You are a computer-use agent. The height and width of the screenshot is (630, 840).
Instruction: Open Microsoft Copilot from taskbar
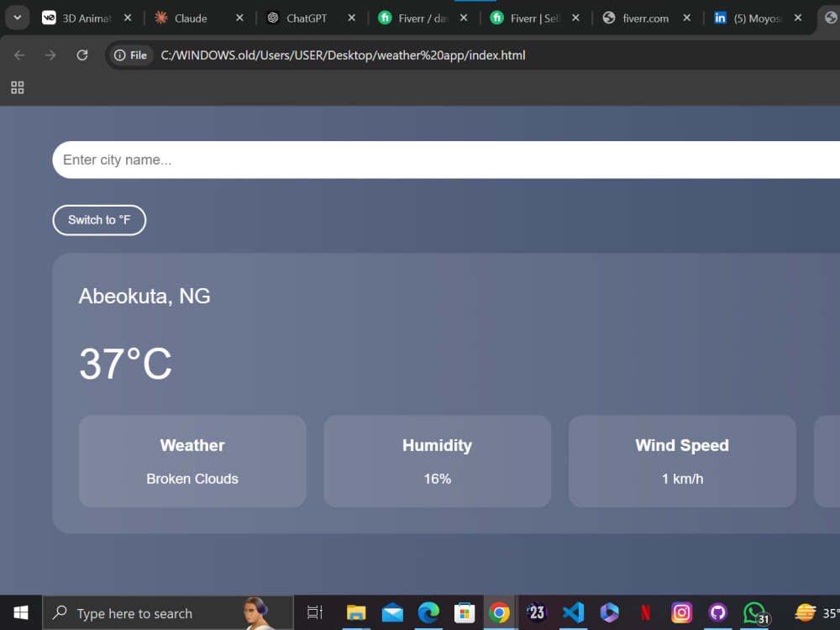coord(609,612)
